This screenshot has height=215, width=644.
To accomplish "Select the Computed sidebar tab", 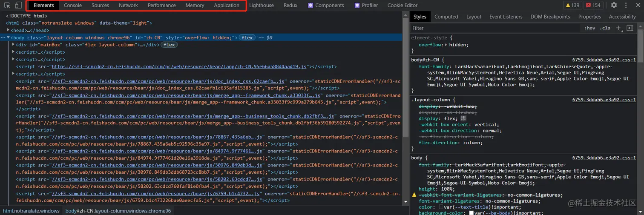I will (446, 17).
